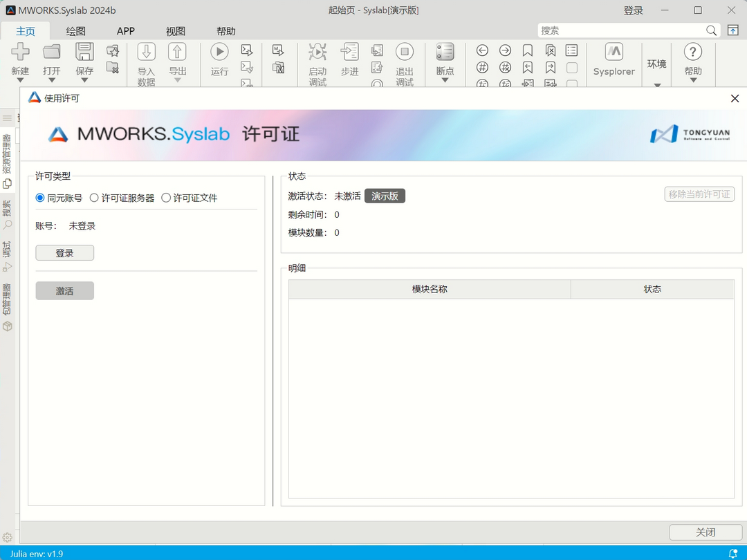Expand the 保存 dropdown arrow
747x560 pixels.
pos(84,80)
